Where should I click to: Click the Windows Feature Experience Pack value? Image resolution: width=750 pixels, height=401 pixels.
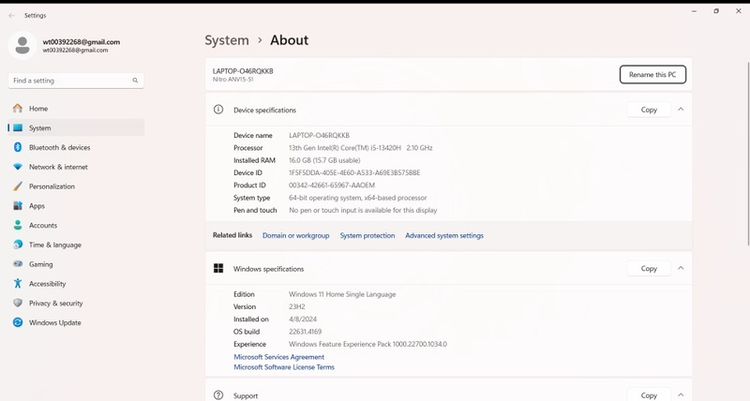pyautogui.click(x=368, y=344)
